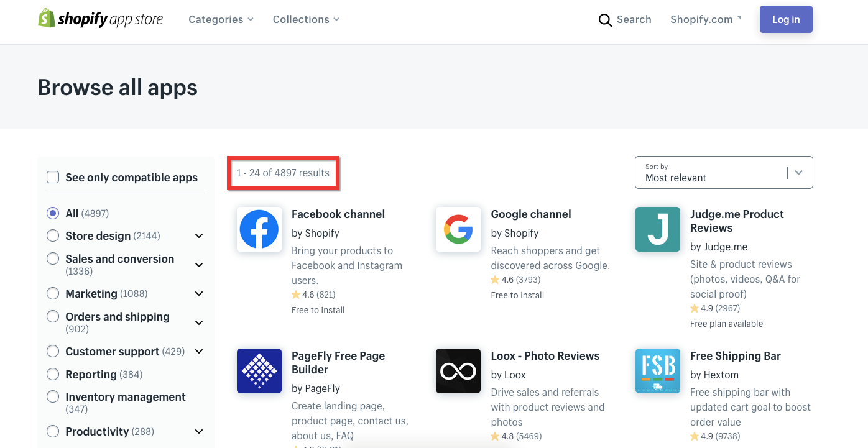Select Orders and shipping radio button

(x=53, y=316)
